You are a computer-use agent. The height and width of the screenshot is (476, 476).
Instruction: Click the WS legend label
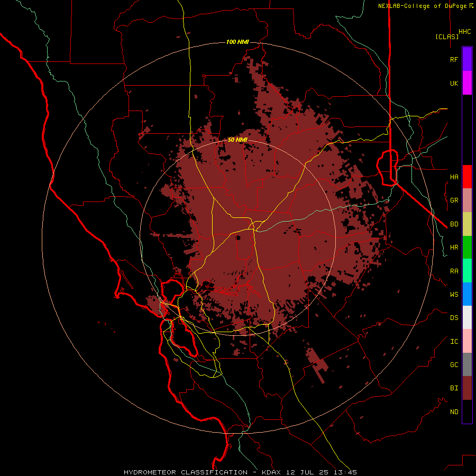coord(454,294)
